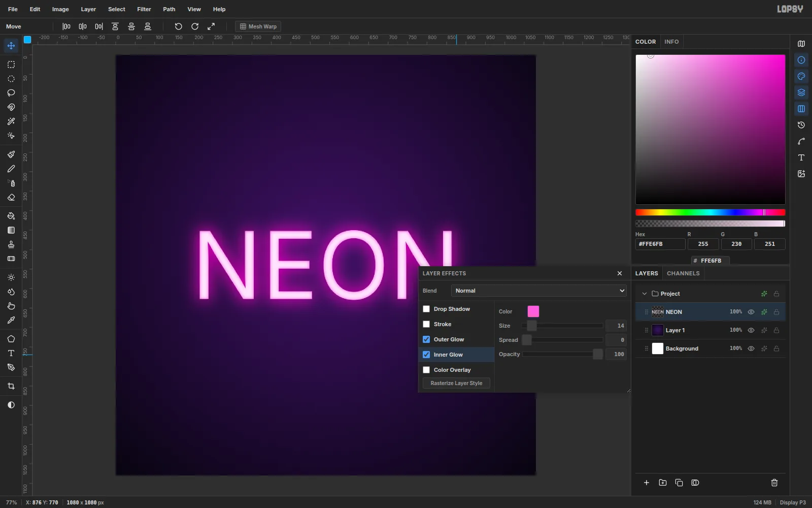Switch to the INFO tab
The width and height of the screenshot is (812, 508).
click(x=671, y=42)
